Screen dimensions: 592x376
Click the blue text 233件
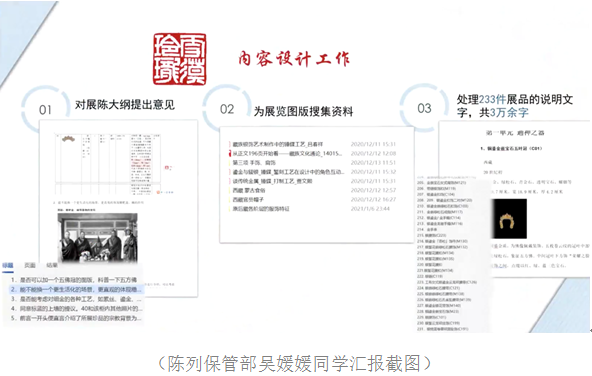[x=492, y=99]
